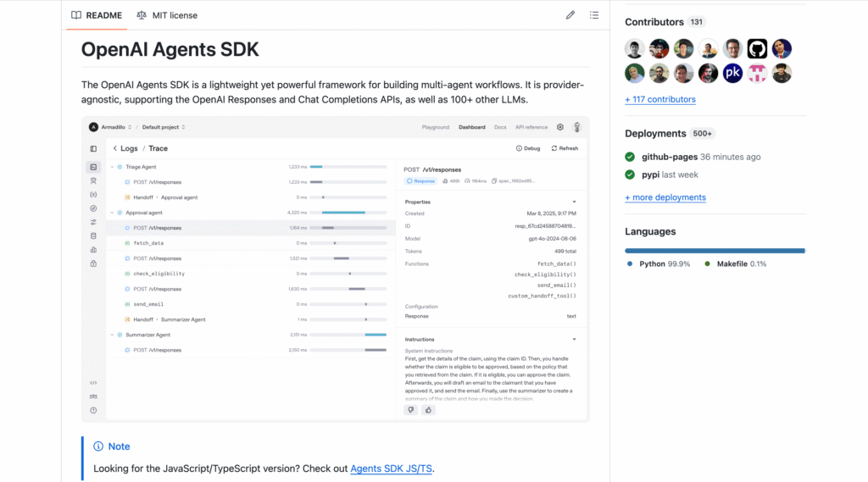The height and width of the screenshot is (482, 868).
Task: Click the Python 99.9% language link
Action: pyautogui.click(x=659, y=264)
